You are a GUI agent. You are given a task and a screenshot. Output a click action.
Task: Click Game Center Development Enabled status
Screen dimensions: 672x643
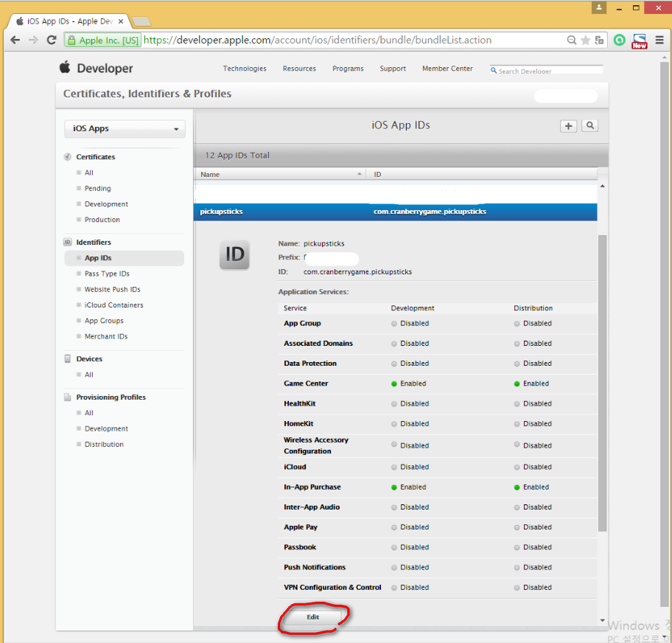(x=409, y=383)
